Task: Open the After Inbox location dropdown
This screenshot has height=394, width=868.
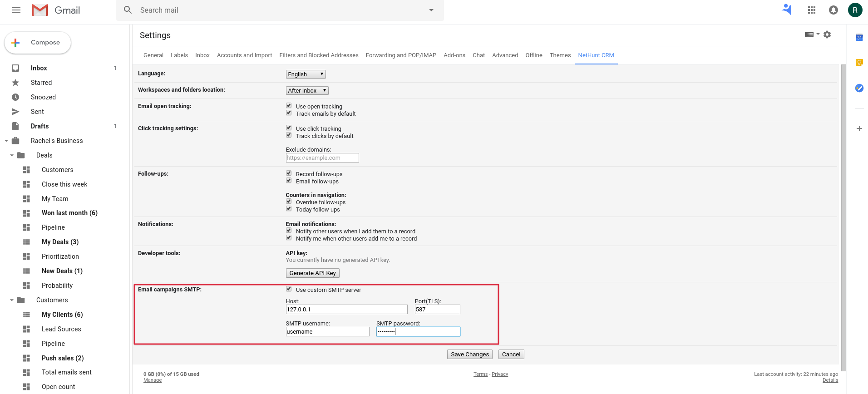Action: (x=307, y=91)
